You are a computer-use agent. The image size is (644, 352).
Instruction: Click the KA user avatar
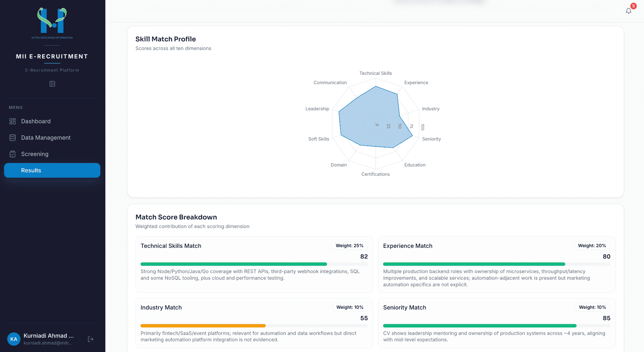pyautogui.click(x=14, y=339)
